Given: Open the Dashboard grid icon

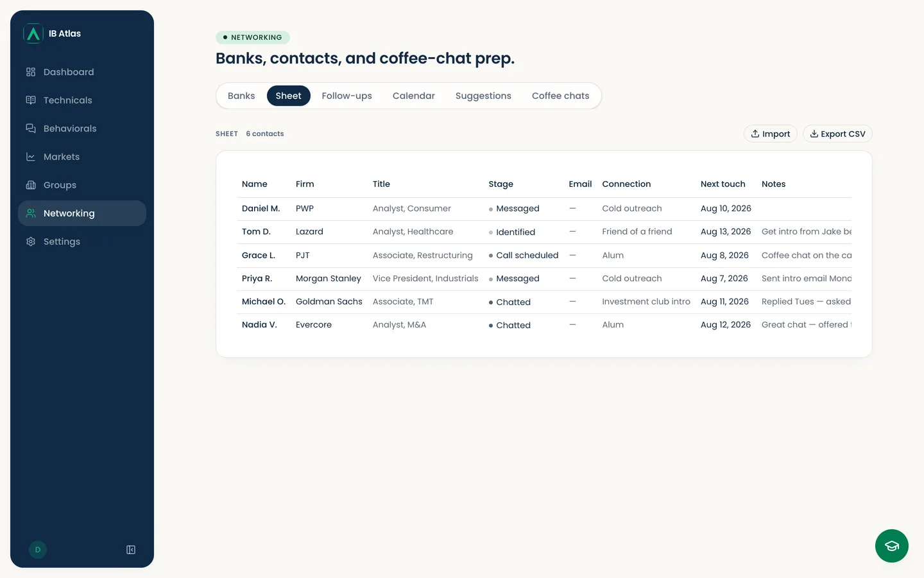Looking at the screenshot, I should pyautogui.click(x=31, y=72).
